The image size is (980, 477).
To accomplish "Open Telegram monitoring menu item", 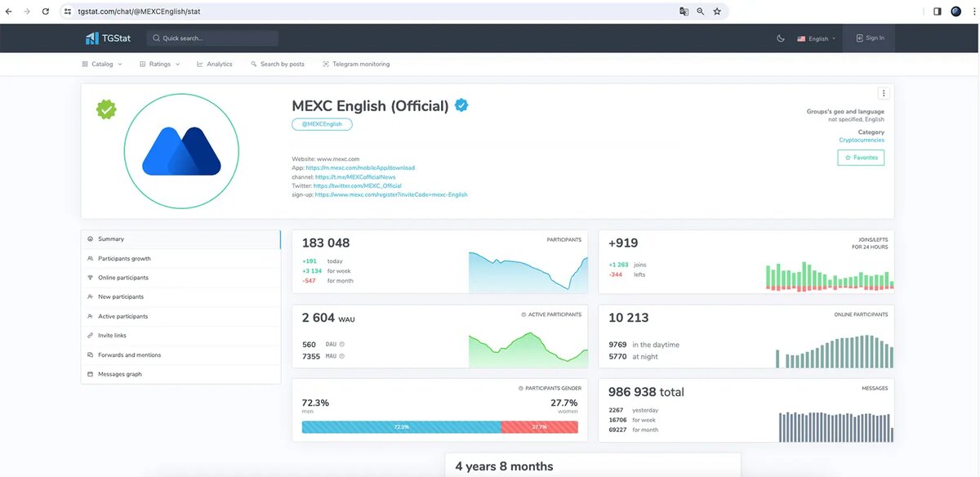I will pos(356,64).
